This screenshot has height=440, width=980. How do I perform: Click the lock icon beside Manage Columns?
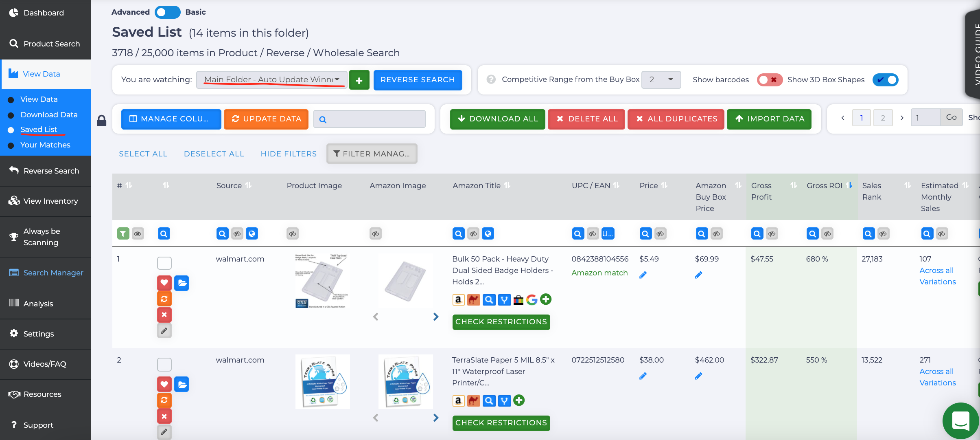click(101, 120)
